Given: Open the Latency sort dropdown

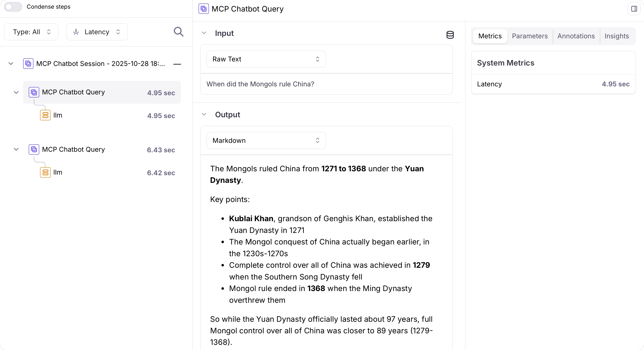Looking at the screenshot, I should click(97, 32).
